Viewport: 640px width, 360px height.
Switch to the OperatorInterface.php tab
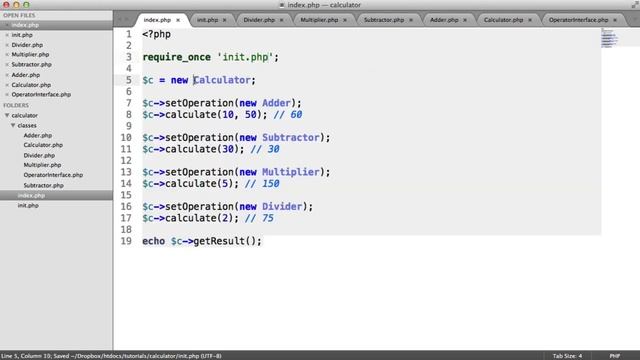click(578, 20)
